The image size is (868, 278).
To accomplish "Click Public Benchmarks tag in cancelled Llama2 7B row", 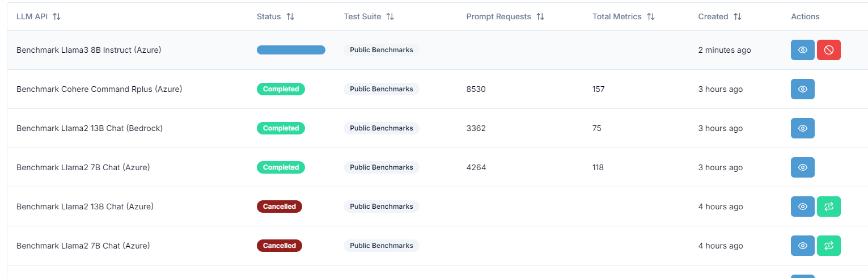I will tap(382, 246).
